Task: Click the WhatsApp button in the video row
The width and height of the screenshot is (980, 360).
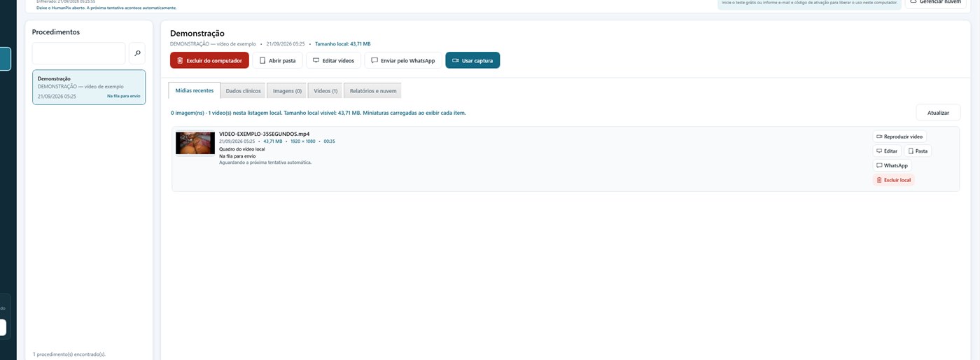Action: pyautogui.click(x=892, y=165)
